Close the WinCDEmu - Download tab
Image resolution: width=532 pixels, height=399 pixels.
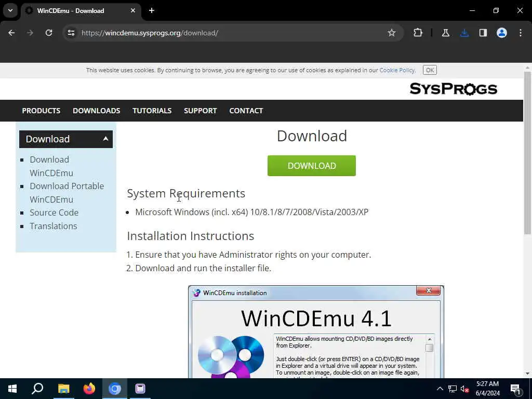click(133, 10)
